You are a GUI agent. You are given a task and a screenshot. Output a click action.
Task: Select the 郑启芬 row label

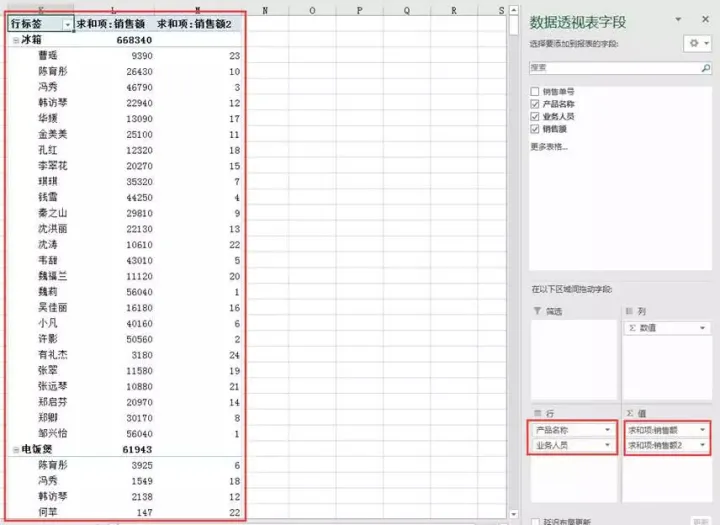pos(52,402)
